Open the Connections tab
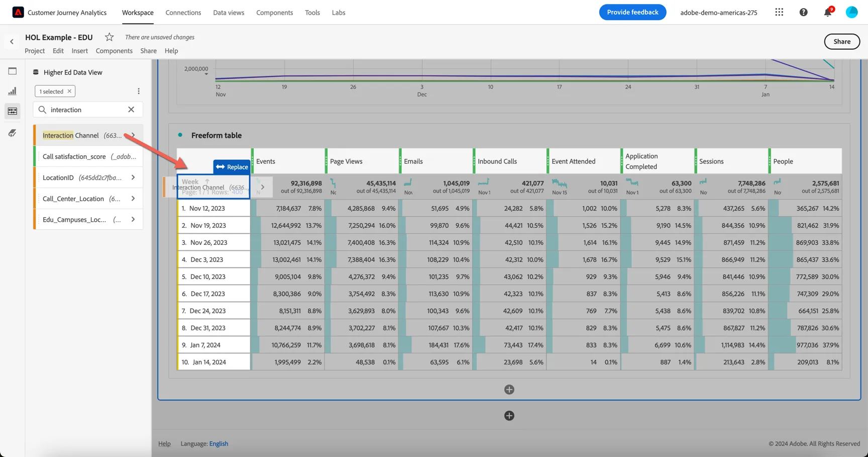 183,13
